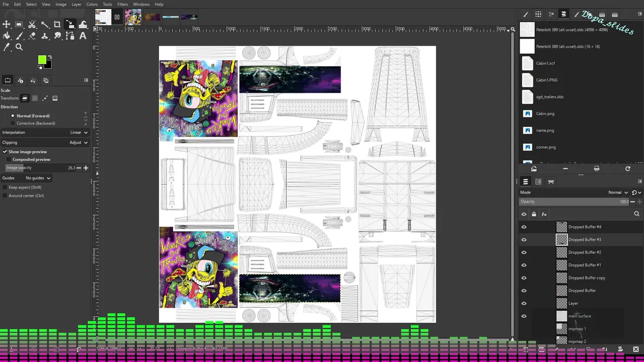Open Colors menu
The width and height of the screenshot is (644, 362).
pyautogui.click(x=92, y=5)
